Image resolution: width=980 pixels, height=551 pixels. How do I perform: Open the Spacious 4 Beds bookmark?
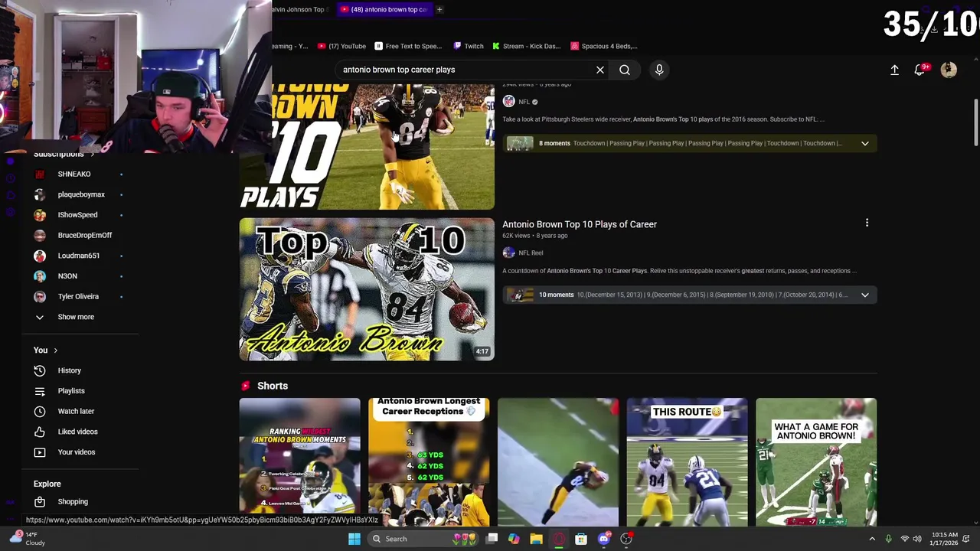(605, 46)
